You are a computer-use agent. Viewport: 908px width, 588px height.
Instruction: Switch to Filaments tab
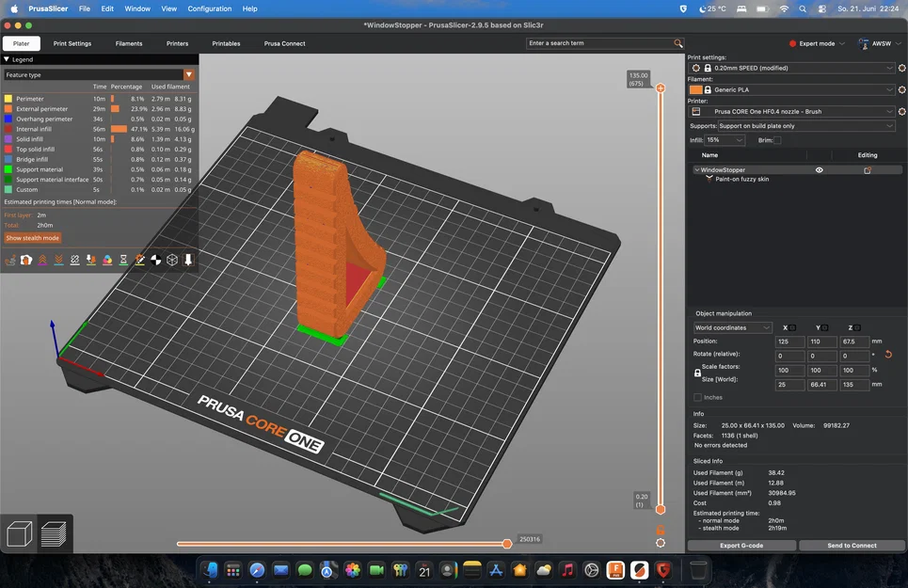[129, 43]
